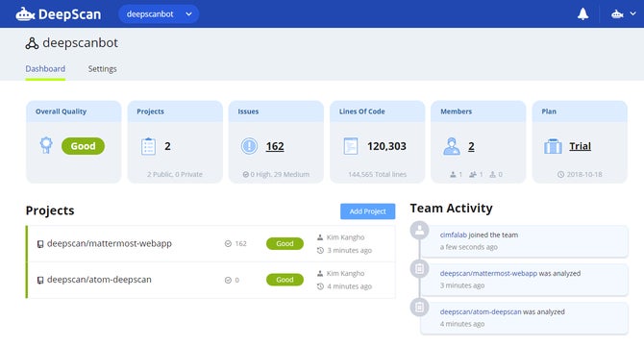Open the 162 issues link

pyautogui.click(x=275, y=146)
